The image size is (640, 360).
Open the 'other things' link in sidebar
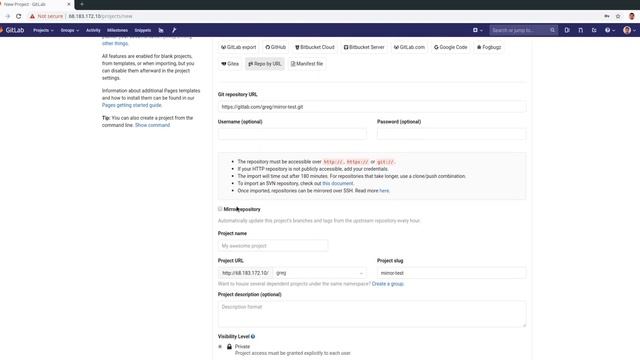click(115, 43)
